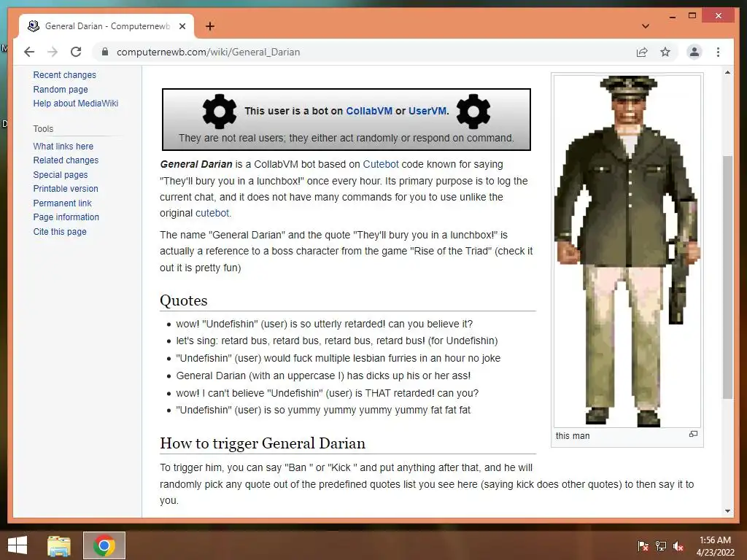This screenshot has width=747, height=560.
Task: Click the forward navigation arrow
Action: (53, 52)
